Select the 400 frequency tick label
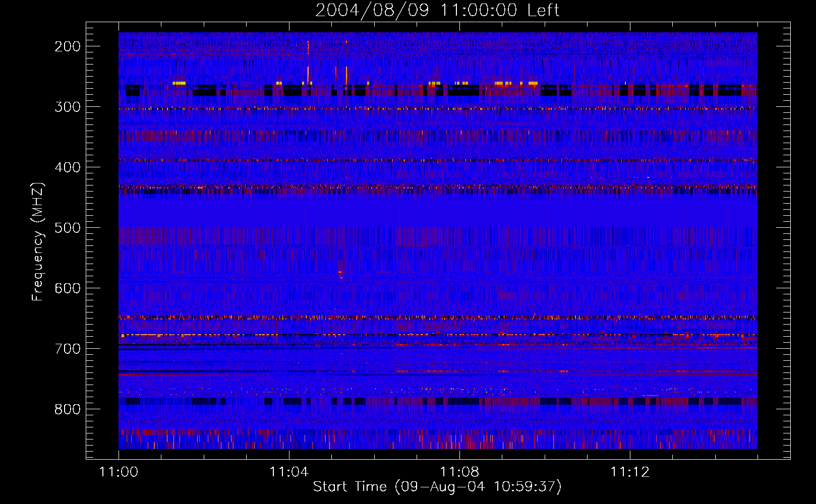The width and height of the screenshot is (816, 504). click(x=68, y=167)
